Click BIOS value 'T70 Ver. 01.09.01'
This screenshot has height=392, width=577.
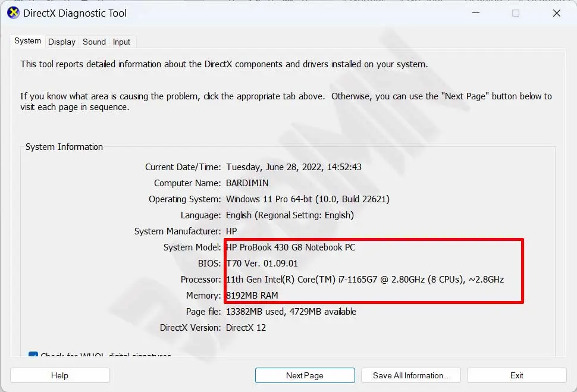[262, 264]
